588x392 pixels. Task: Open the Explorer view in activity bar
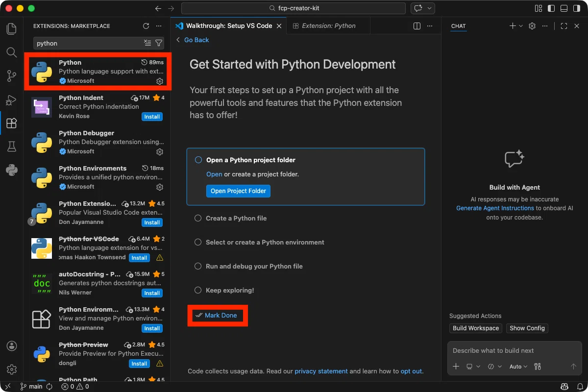12,28
